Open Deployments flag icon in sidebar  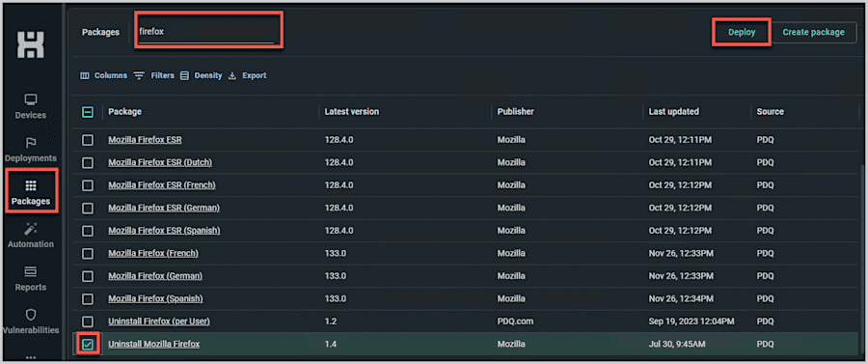[x=31, y=143]
